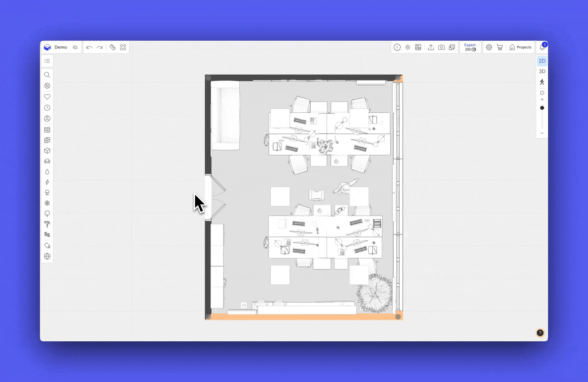Open the new items badge icon
This screenshot has width=588, height=382.
47,86
